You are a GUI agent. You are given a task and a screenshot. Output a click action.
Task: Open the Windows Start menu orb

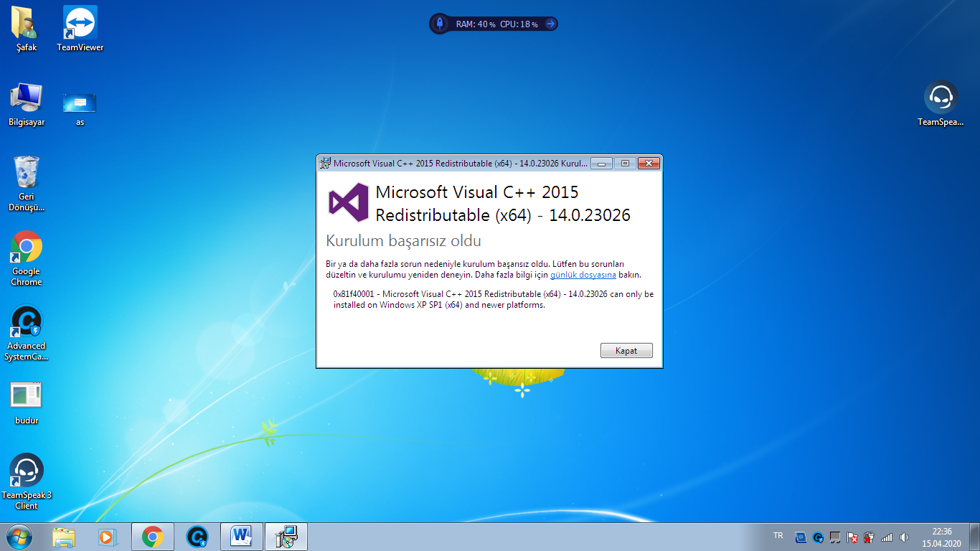tap(19, 537)
